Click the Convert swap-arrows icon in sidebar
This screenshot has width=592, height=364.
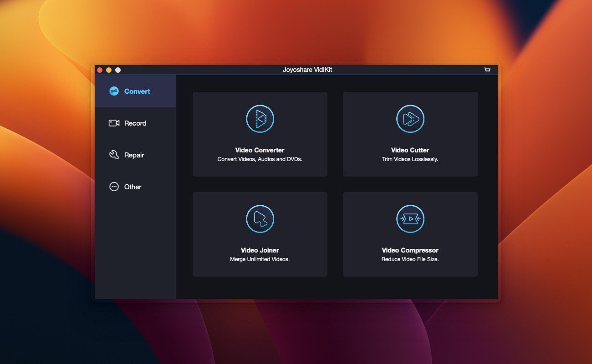[x=114, y=91]
